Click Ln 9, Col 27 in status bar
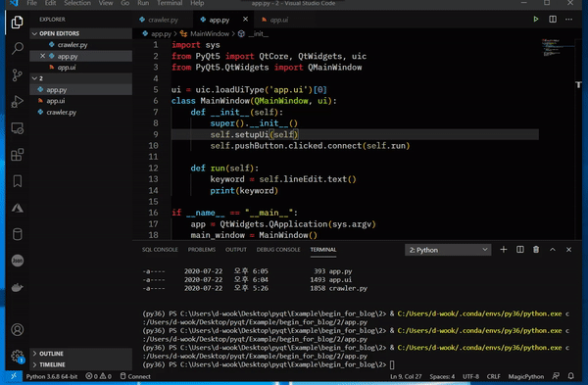This screenshot has height=385, width=588. pyautogui.click(x=406, y=376)
